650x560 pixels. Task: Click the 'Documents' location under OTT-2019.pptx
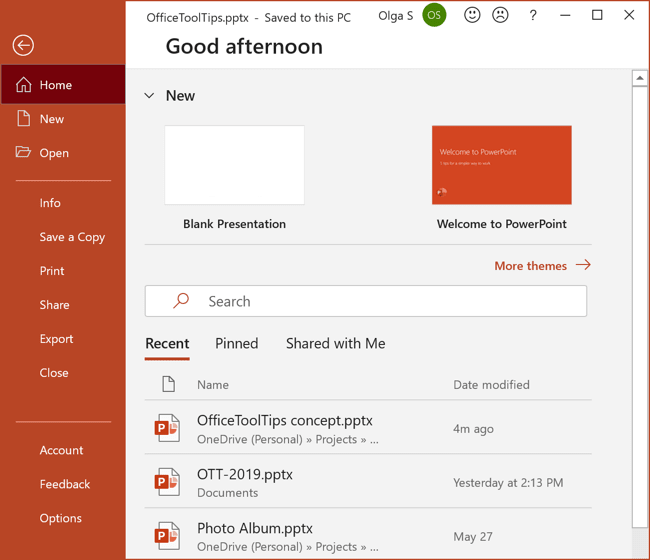pyautogui.click(x=228, y=493)
